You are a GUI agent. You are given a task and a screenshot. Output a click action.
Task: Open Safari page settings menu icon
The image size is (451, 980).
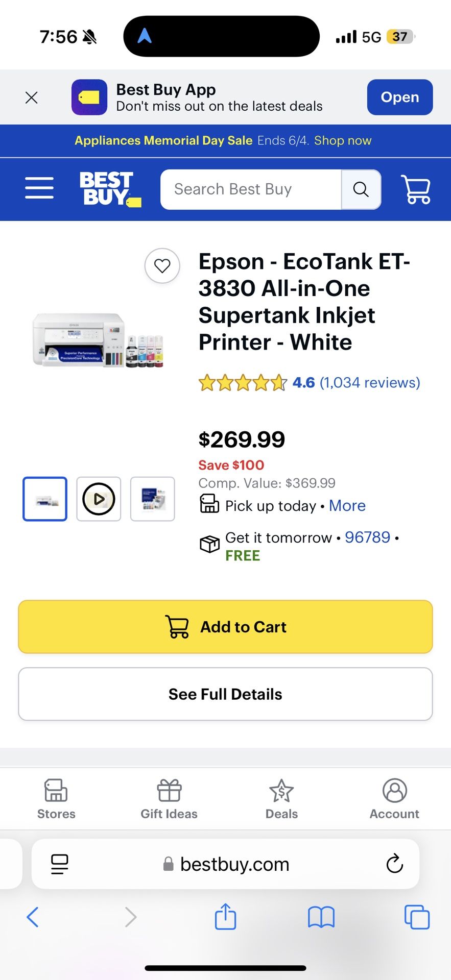click(60, 864)
